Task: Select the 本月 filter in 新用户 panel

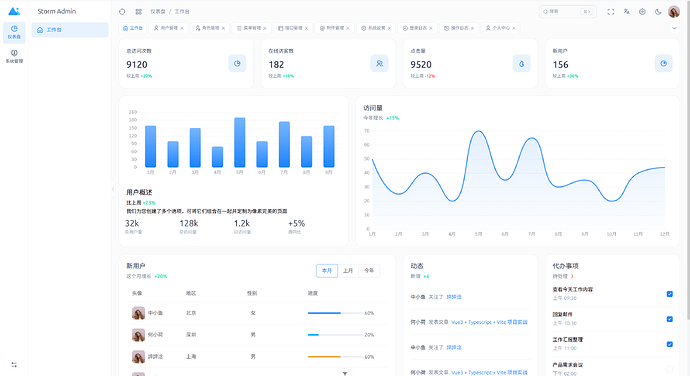Action: pyautogui.click(x=327, y=270)
